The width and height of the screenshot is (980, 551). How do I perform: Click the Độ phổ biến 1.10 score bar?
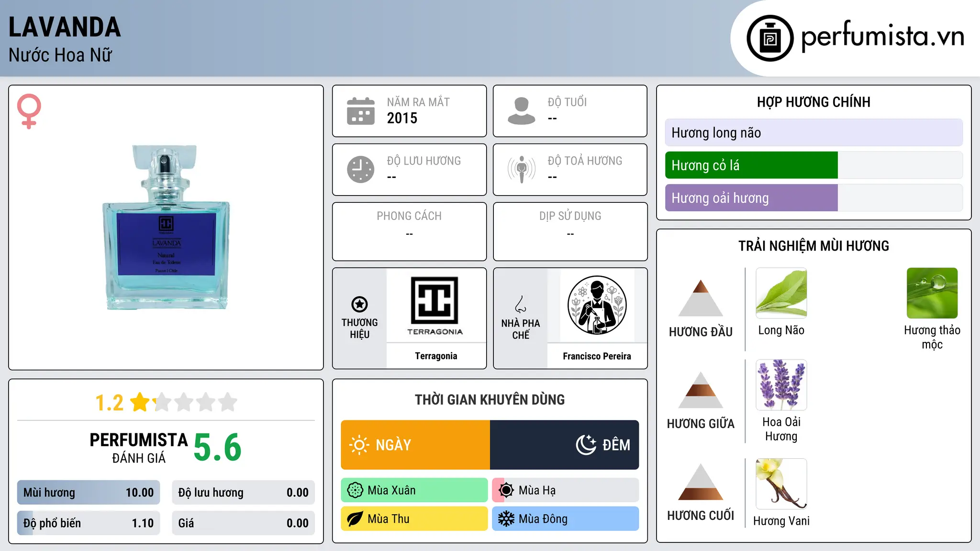[89, 523]
